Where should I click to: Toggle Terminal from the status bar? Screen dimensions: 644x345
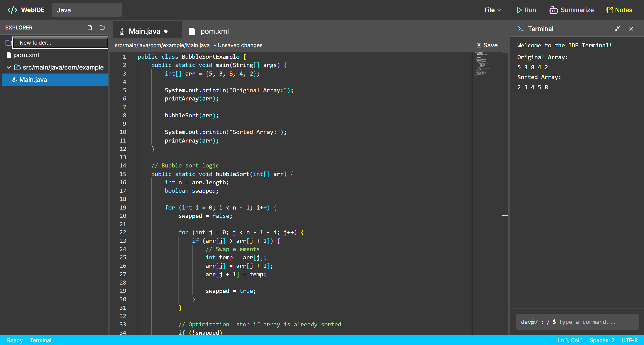click(41, 340)
